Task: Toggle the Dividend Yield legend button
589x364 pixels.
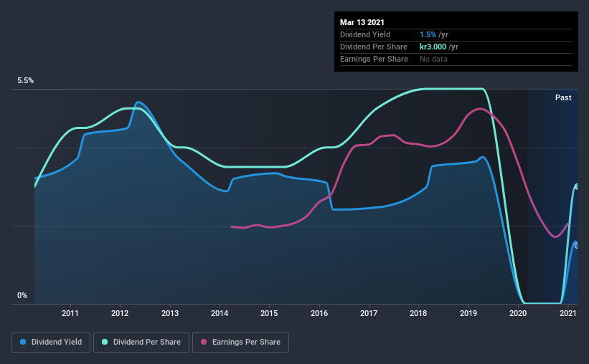Action: [x=51, y=343]
